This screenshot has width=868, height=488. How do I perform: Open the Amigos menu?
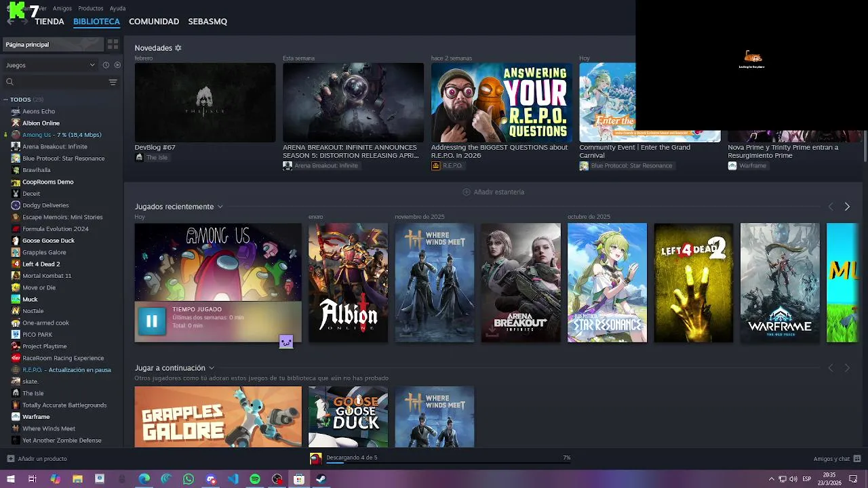click(x=62, y=9)
